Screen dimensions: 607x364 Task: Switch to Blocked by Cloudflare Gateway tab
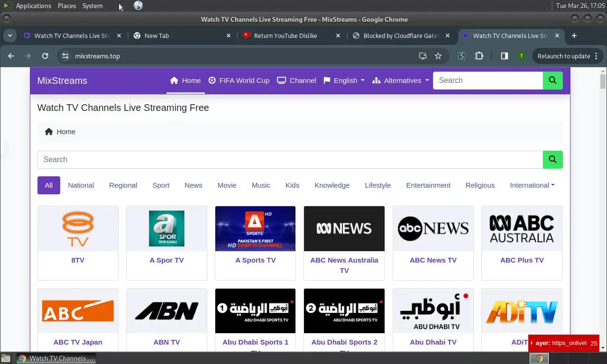point(401,36)
